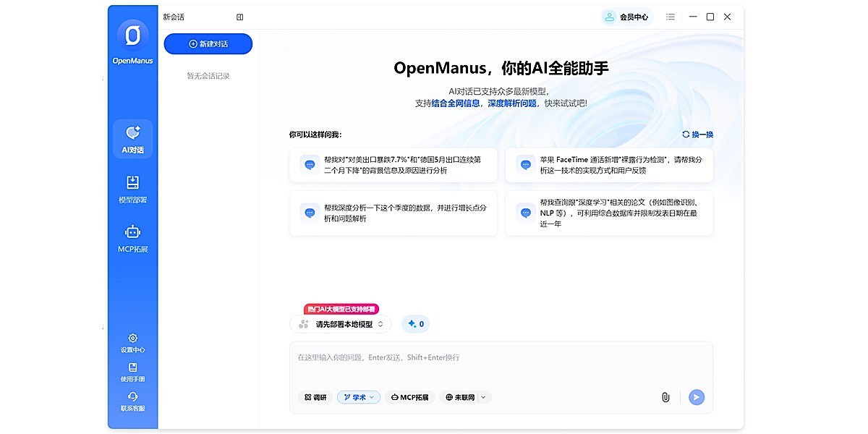Open the 使用手册 manual
This screenshot has height=434, width=868.
pos(132,372)
